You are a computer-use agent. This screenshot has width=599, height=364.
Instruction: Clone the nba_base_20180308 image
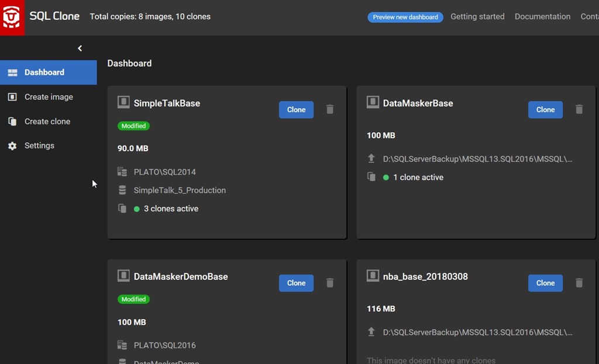pos(545,283)
